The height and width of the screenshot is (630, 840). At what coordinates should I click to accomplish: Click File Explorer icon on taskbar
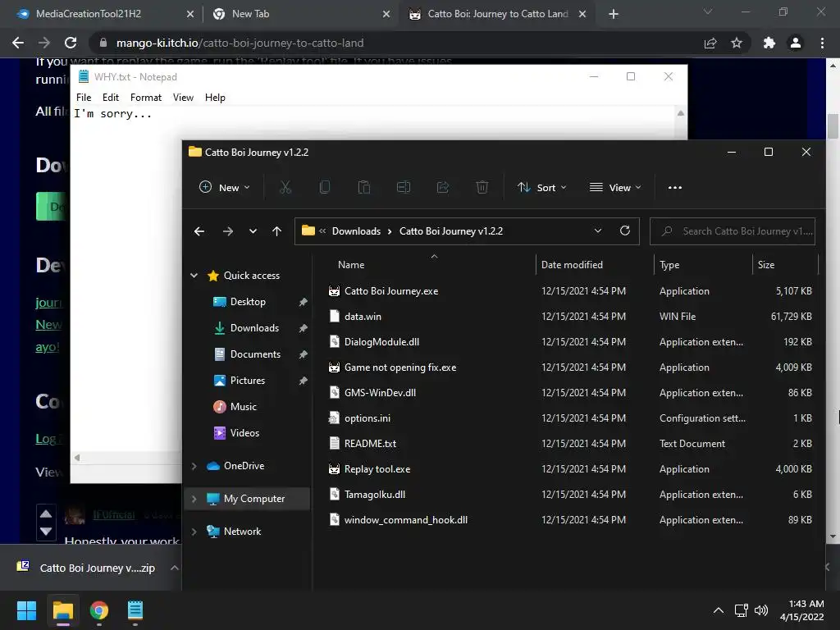click(x=62, y=610)
